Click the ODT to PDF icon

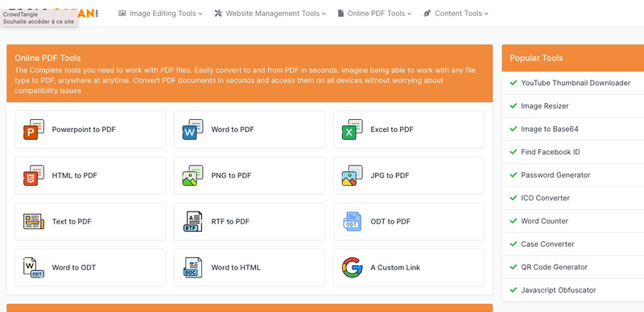353,221
